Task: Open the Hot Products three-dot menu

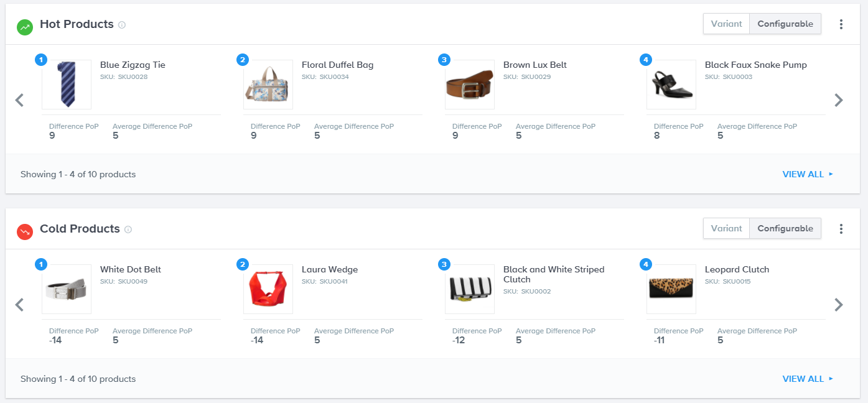Action: (841, 24)
